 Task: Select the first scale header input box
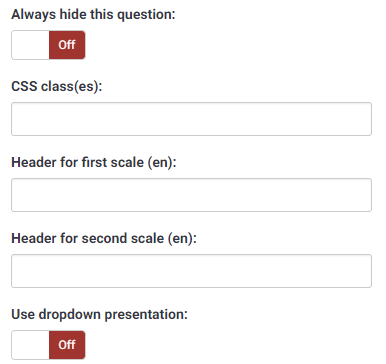coord(191,195)
